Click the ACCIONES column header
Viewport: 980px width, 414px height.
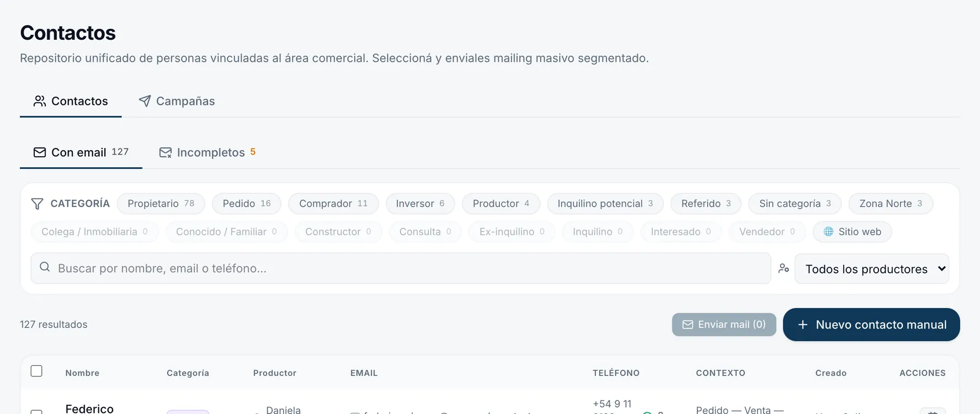point(923,373)
